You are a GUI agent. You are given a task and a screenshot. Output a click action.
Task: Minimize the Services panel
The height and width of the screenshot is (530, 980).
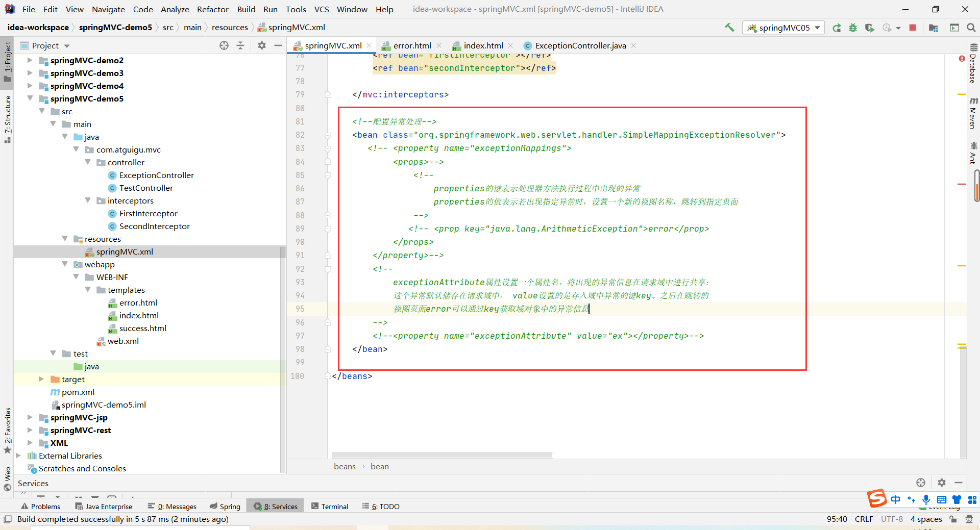click(959, 483)
